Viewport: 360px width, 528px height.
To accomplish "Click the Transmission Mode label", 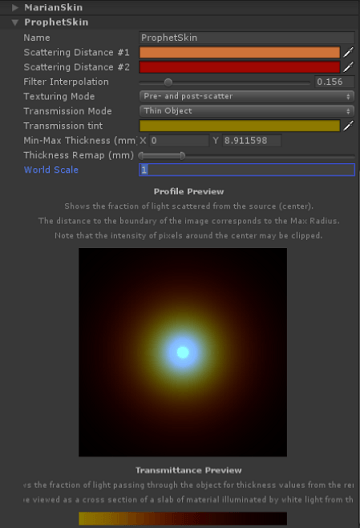I will [x=67, y=111].
